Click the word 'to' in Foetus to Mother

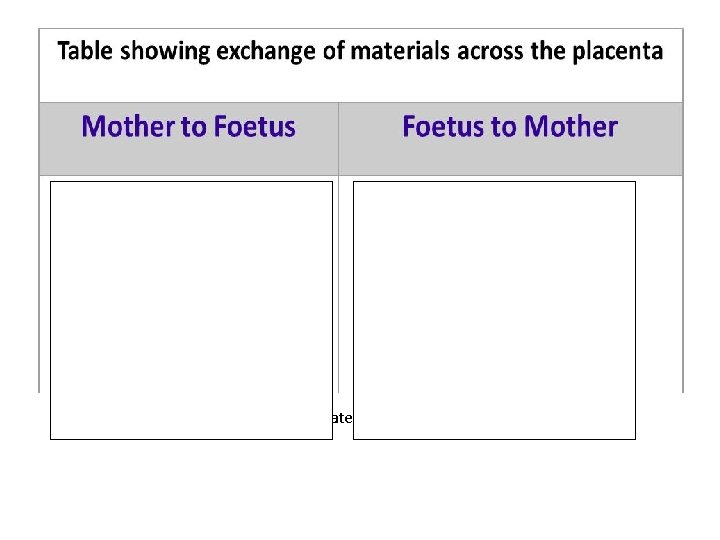point(503,127)
